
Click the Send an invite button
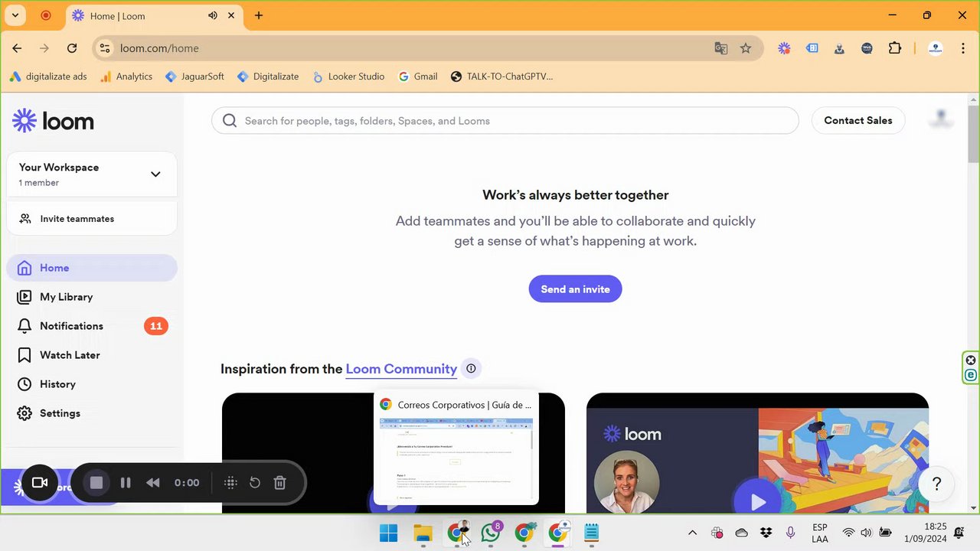click(575, 289)
